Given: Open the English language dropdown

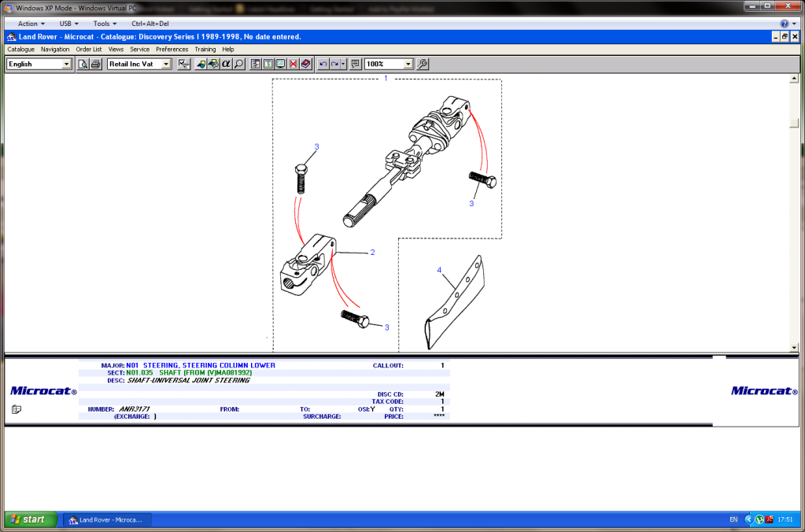Looking at the screenshot, I should (66, 65).
